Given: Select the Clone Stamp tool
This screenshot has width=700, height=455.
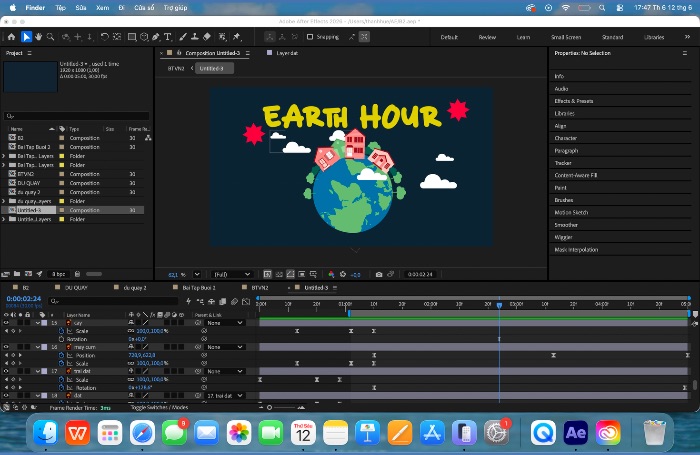Looking at the screenshot, I should point(195,37).
